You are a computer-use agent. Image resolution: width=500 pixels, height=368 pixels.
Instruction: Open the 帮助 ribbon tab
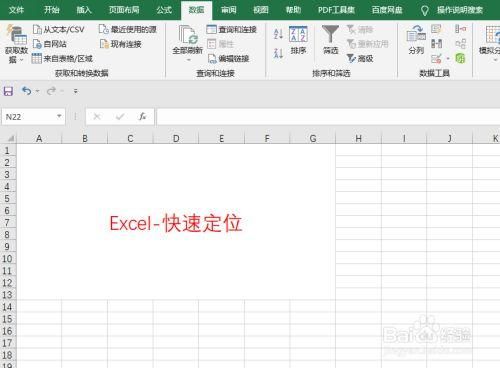pyautogui.click(x=293, y=10)
